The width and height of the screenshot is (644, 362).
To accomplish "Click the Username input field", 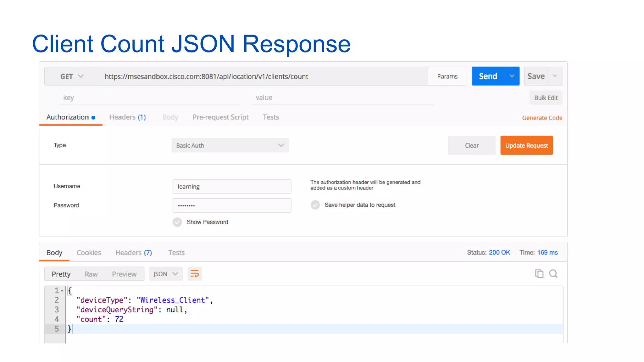I will (x=232, y=186).
